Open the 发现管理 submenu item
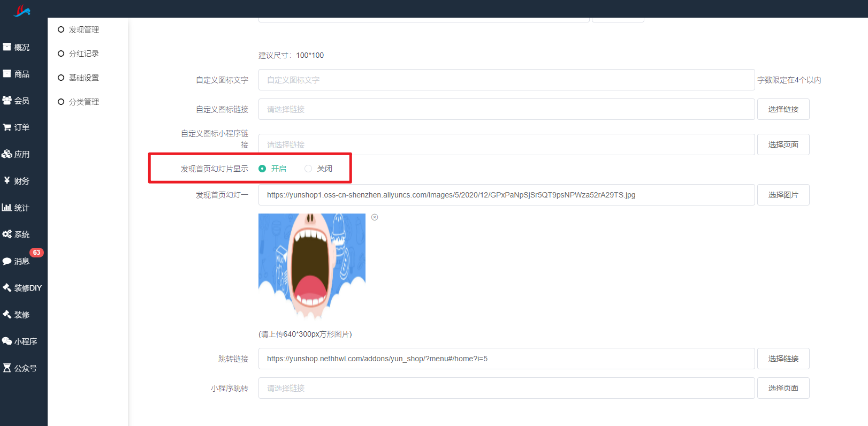868x426 pixels. pyautogui.click(x=84, y=29)
